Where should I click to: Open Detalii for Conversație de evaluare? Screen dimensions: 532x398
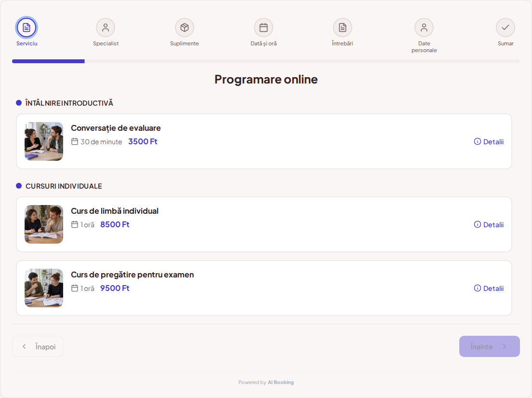489,142
